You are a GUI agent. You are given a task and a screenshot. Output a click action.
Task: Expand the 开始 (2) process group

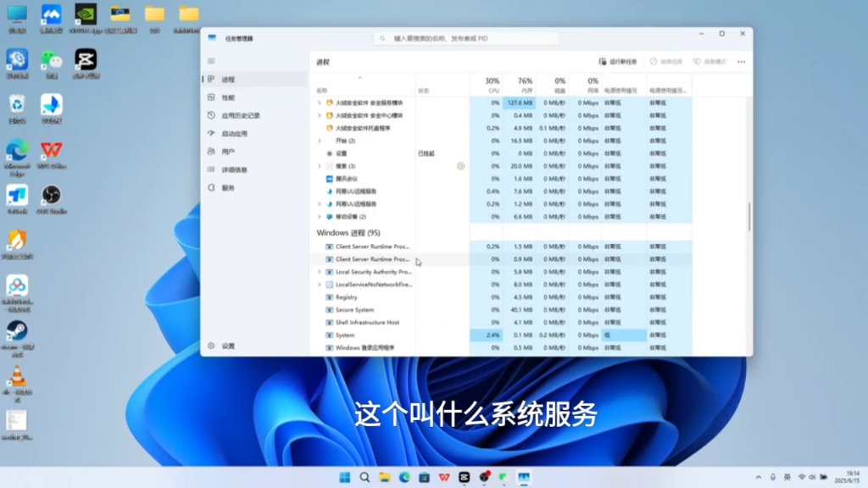320,141
